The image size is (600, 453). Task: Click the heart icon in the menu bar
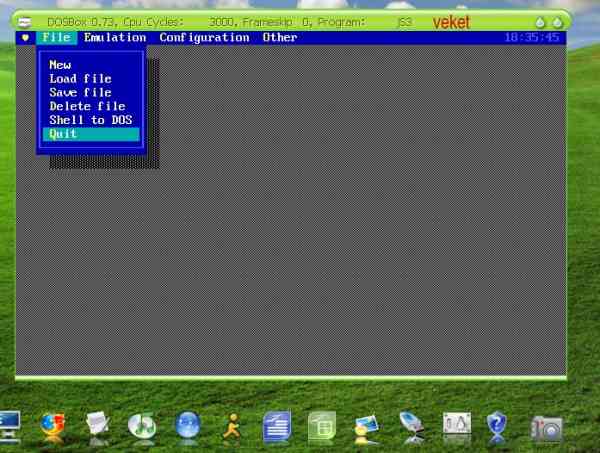(x=25, y=37)
